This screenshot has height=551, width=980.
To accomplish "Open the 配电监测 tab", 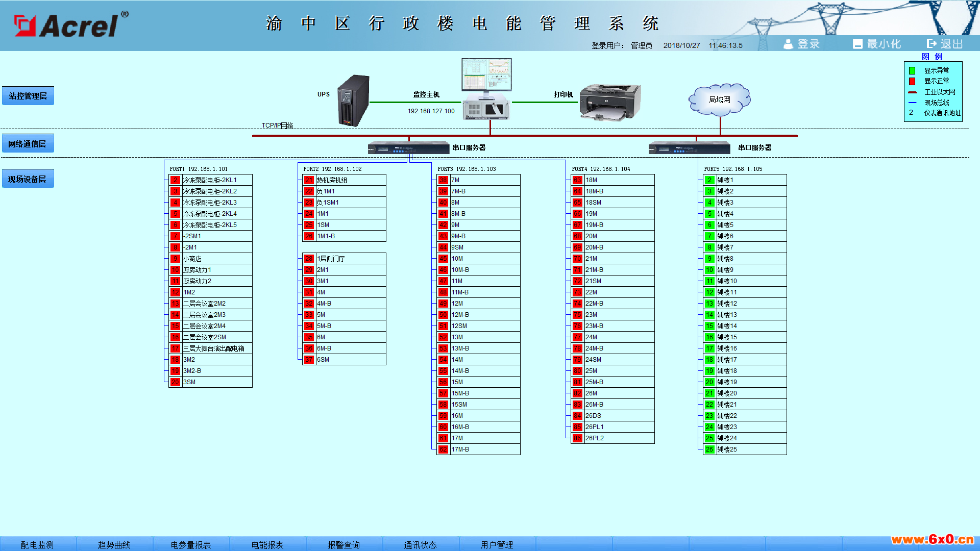I will [x=38, y=544].
